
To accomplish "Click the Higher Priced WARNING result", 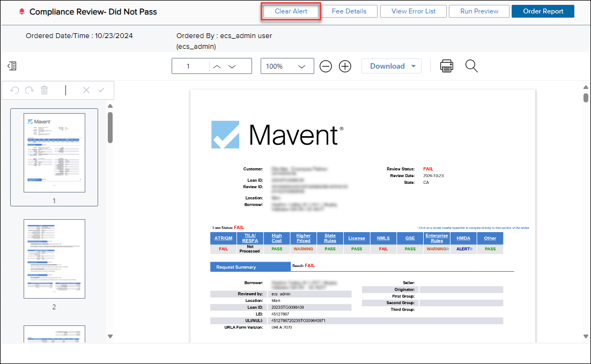I will point(304,249).
